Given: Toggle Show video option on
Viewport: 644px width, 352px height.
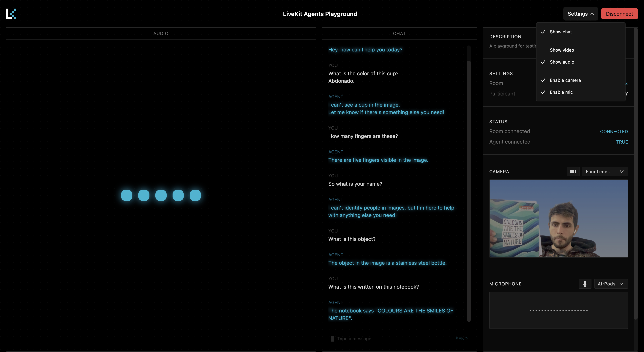Looking at the screenshot, I should (x=562, y=50).
